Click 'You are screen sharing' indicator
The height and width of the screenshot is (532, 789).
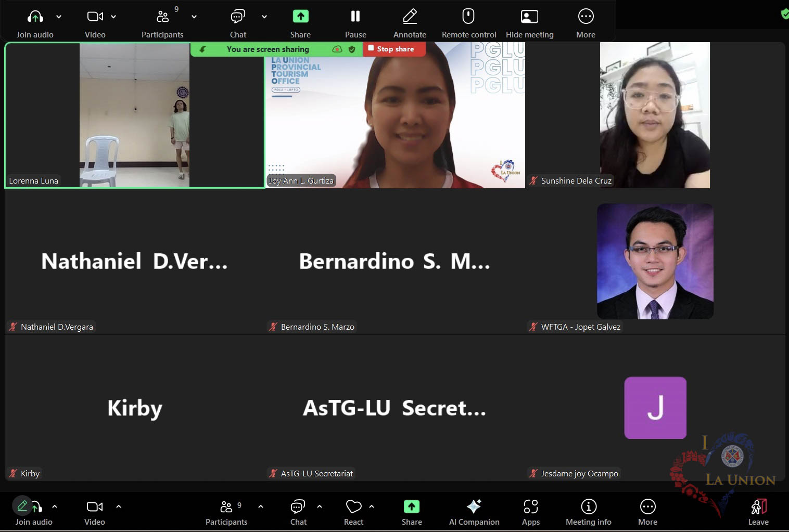[x=268, y=49]
